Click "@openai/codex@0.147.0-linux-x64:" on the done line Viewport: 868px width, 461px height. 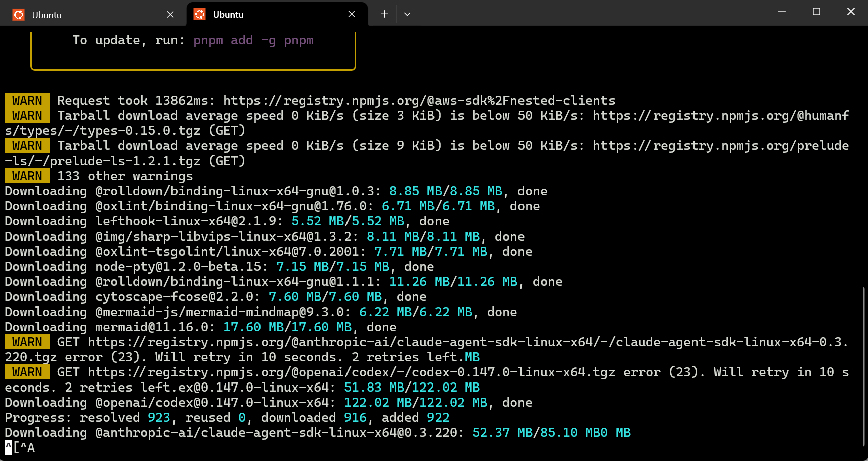pos(216,403)
